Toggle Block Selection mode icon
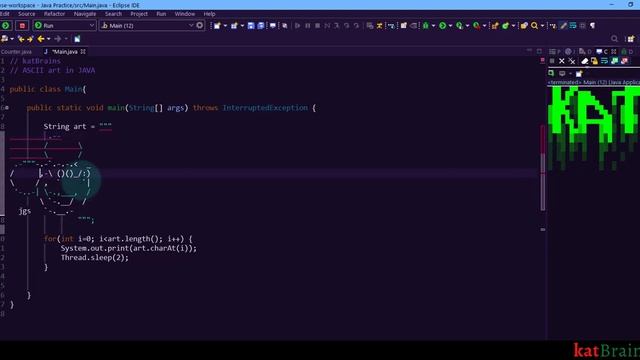The width and height of the screenshot is (640, 360). 582,26
